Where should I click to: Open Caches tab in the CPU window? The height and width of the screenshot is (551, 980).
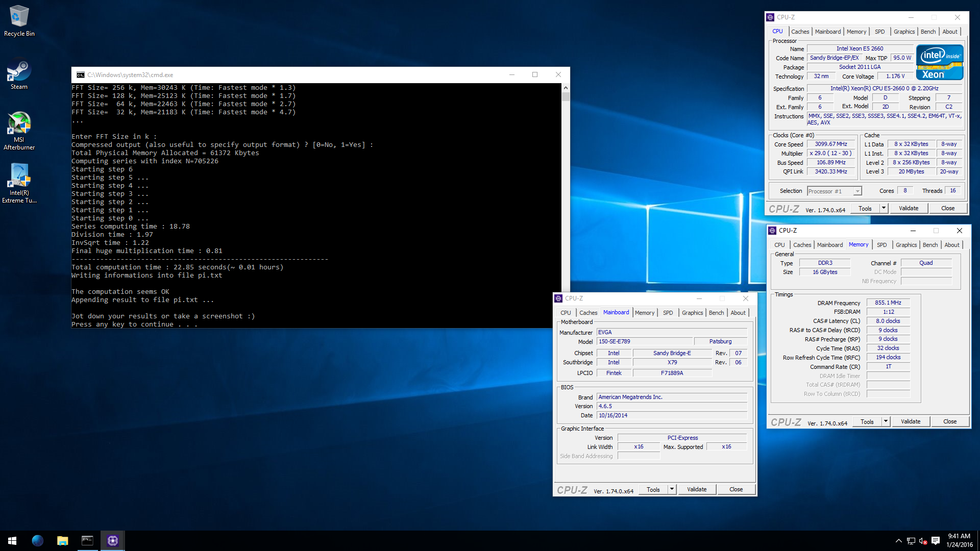click(x=800, y=32)
